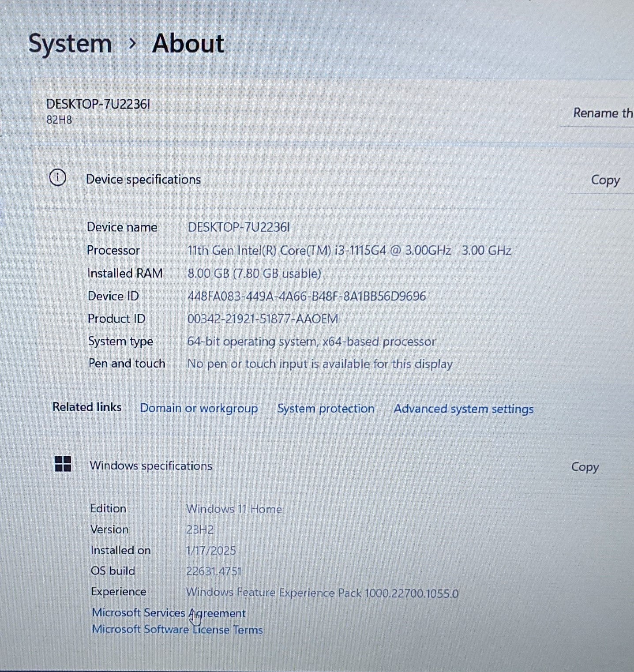Open Microsoft Services Agreement link
This screenshot has width=634, height=672.
point(169,613)
